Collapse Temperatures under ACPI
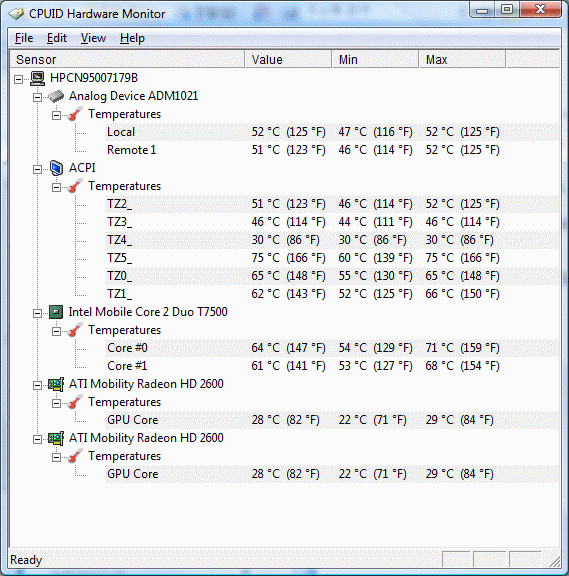 [x=57, y=187]
